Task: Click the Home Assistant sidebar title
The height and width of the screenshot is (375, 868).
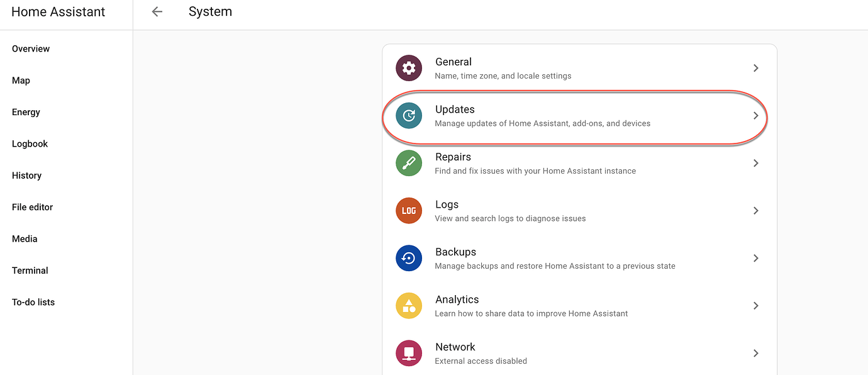Action: tap(58, 12)
